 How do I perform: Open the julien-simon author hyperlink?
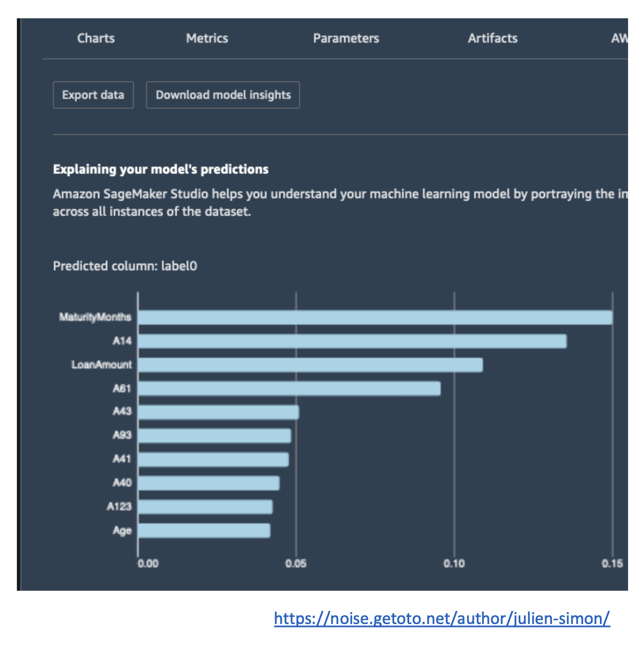(x=442, y=618)
